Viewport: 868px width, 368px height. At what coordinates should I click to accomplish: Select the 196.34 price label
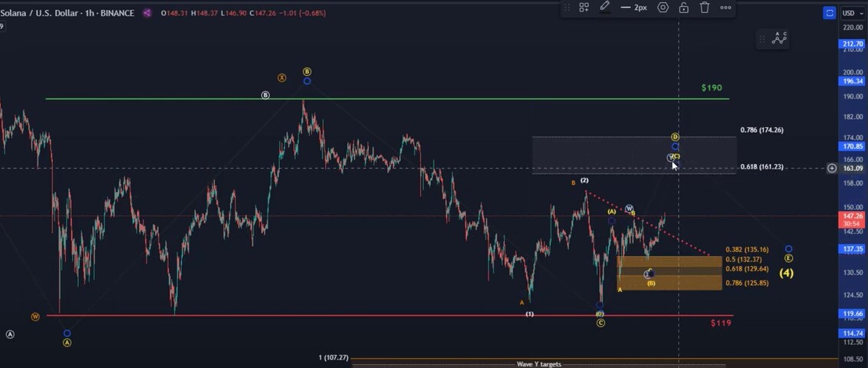tap(852, 80)
